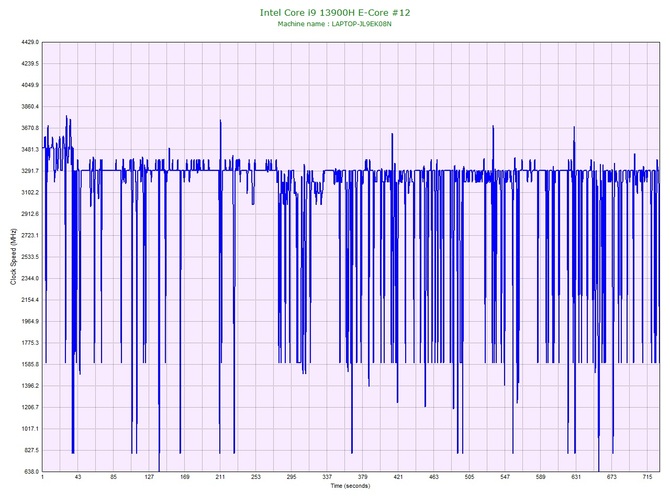This screenshot has height=503, width=670.
Task: Click the x-axis tick label 463
Action: click(434, 477)
